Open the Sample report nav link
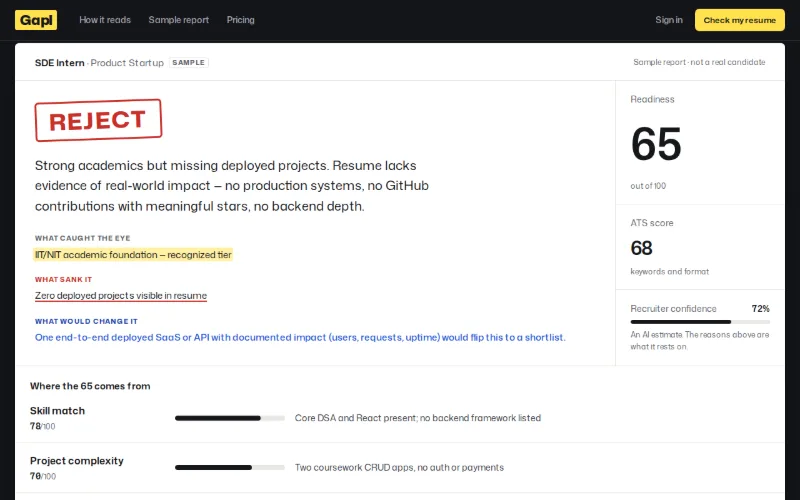 (x=179, y=20)
